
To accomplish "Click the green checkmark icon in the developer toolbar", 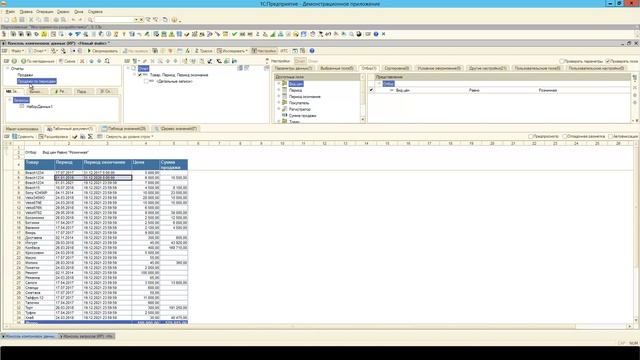I will click(234, 34).
